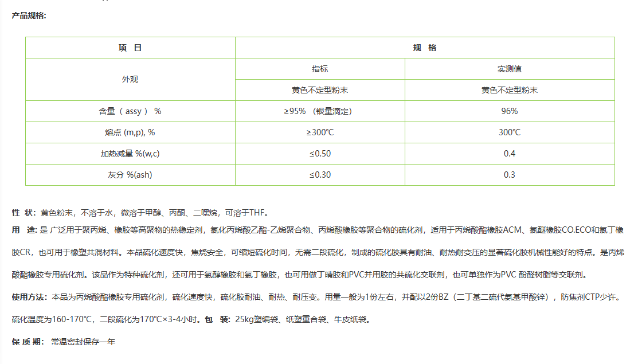Click the 包 装 label
The image size is (638, 364).
pos(218,320)
